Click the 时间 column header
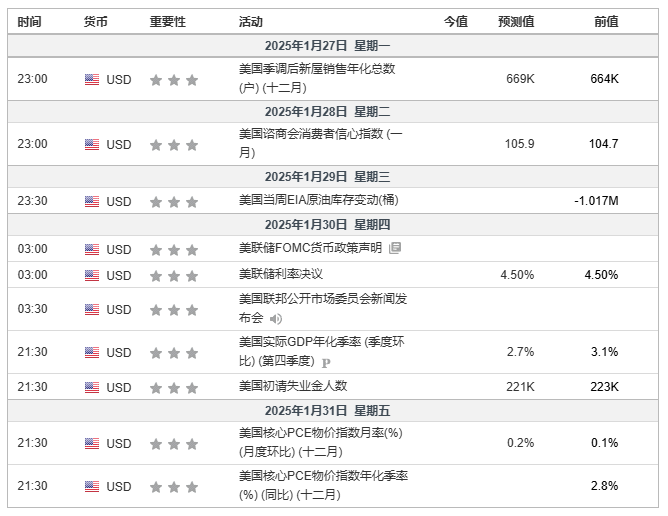The width and height of the screenshot is (668, 516). pos(30,22)
